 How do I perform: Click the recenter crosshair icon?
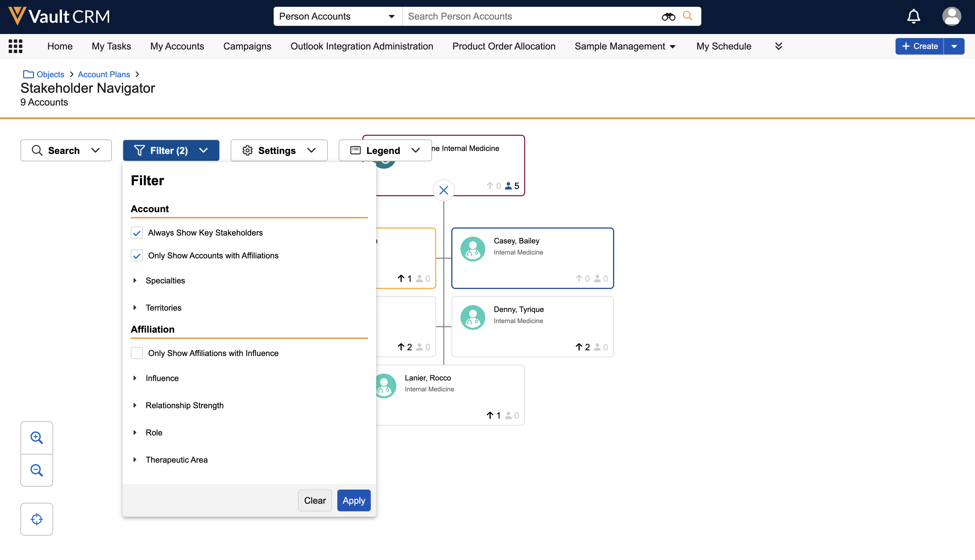(x=36, y=519)
